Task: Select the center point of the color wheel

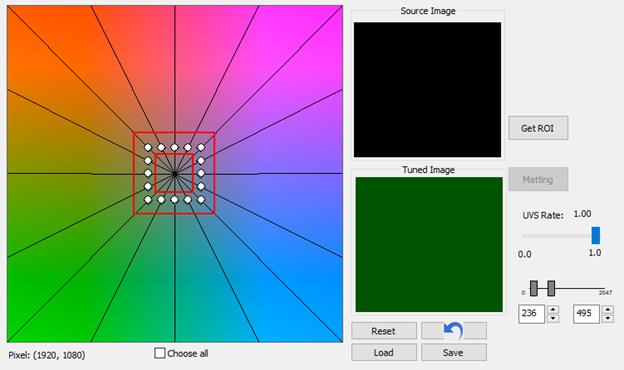Action: pyautogui.click(x=175, y=174)
